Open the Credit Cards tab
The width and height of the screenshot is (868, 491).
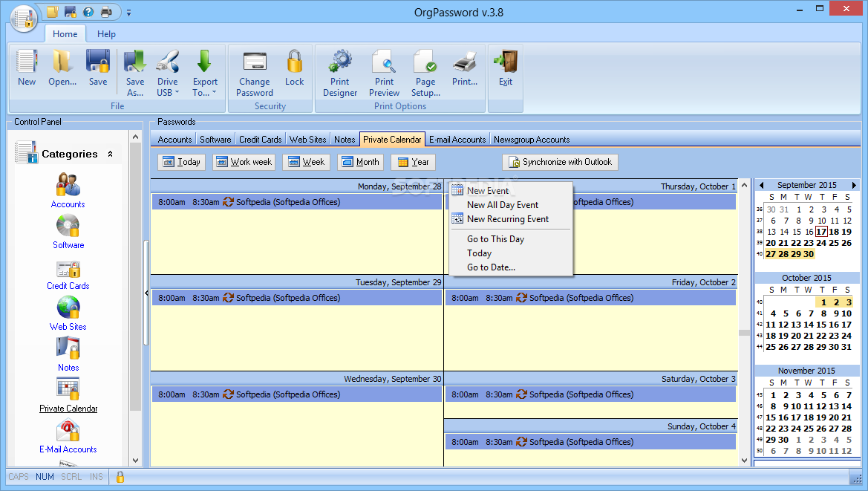pos(260,140)
